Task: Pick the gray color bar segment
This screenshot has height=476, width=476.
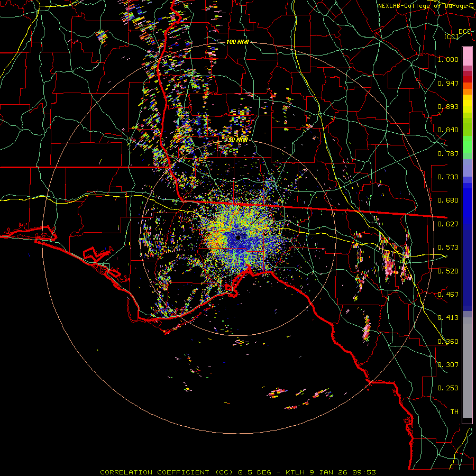Action: (467, 368)
